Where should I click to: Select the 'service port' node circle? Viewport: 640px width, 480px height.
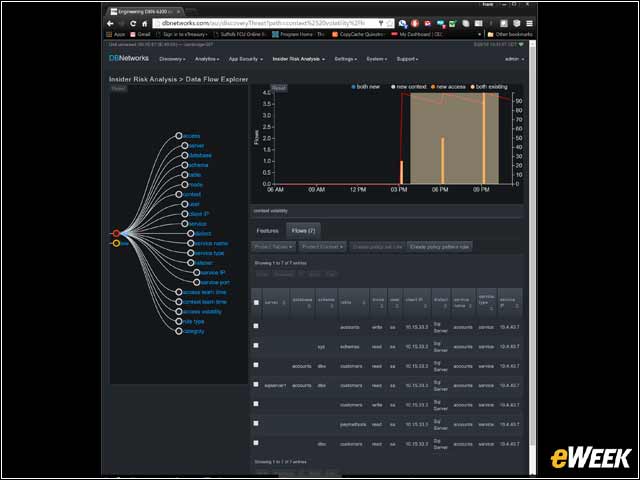coord(196,282)
